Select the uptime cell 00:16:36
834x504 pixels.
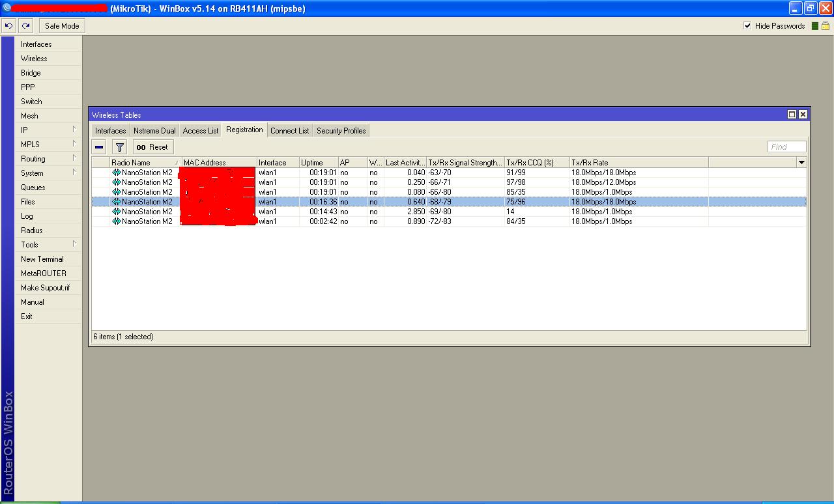pos(323,202)
